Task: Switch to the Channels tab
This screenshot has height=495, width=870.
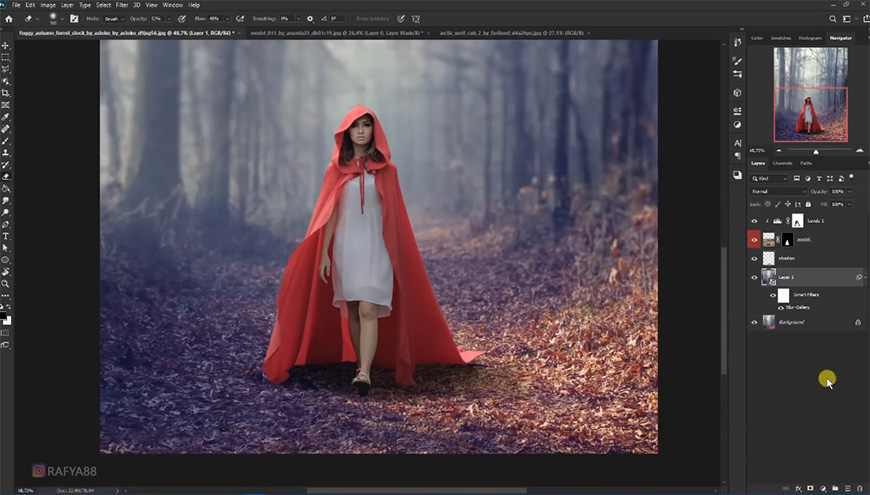Action: click(x=782, y=163)
